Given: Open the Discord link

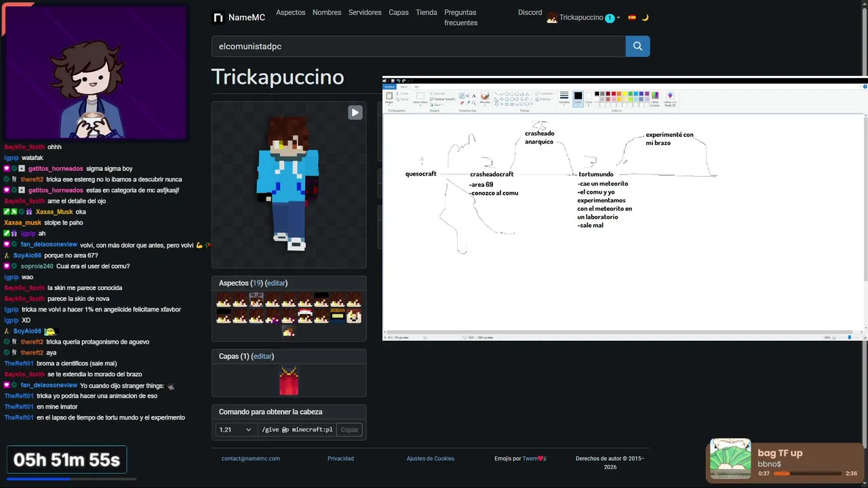Looking at the screenshot, I should coord(530,12).
